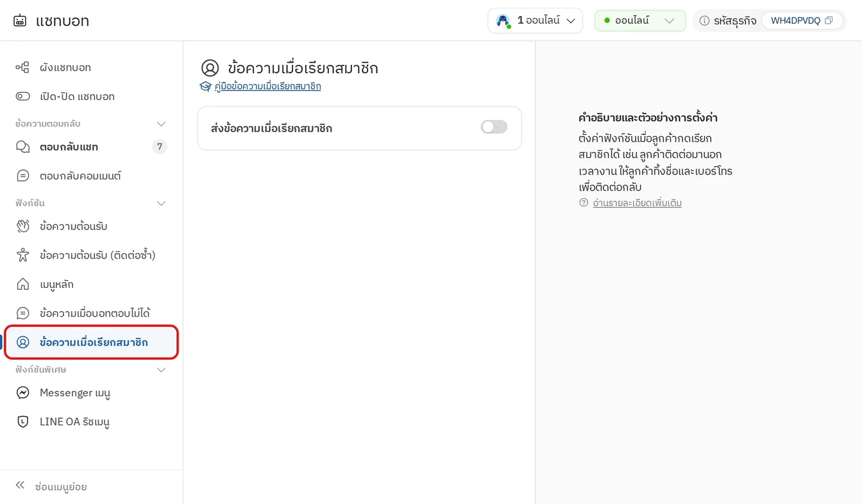Click the graduation cap guide icon

tap(205, 86)
